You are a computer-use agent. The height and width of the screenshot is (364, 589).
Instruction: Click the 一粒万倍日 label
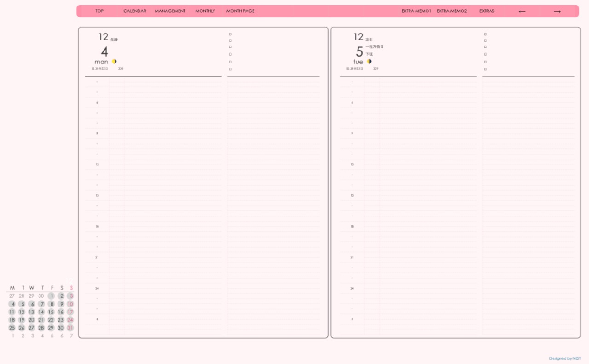[x=375, y=46]
